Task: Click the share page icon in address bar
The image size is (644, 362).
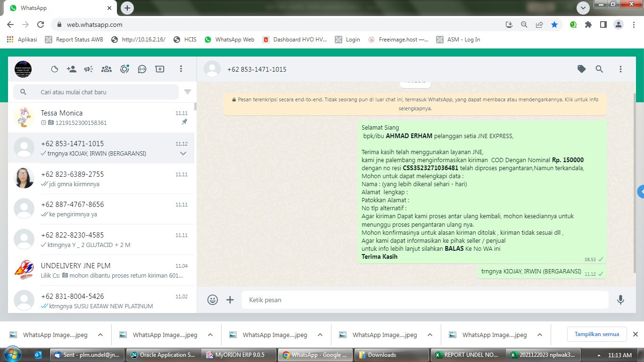Action: 539,25
